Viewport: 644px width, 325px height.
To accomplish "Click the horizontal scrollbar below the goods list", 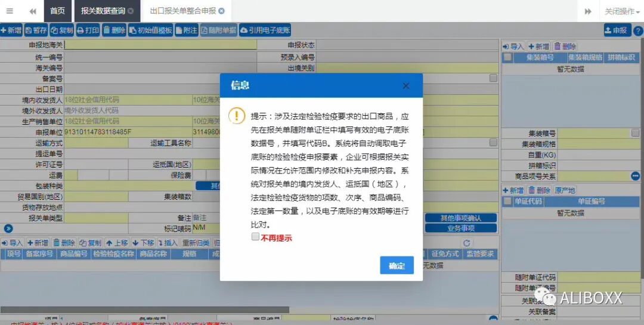I will pyautogui.click(x=144, y=310).
